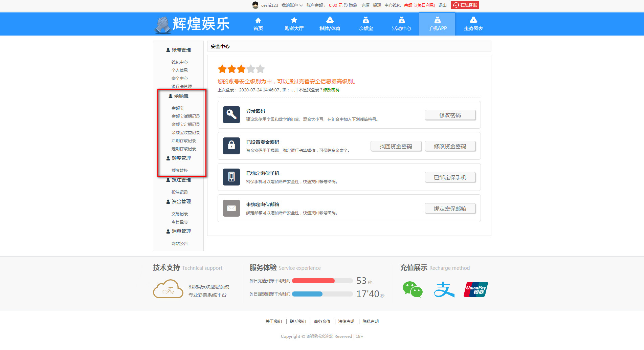Switch to the 手机APP tab
Image resolution: width=644 pixels, height=350 pixels.
437,24
